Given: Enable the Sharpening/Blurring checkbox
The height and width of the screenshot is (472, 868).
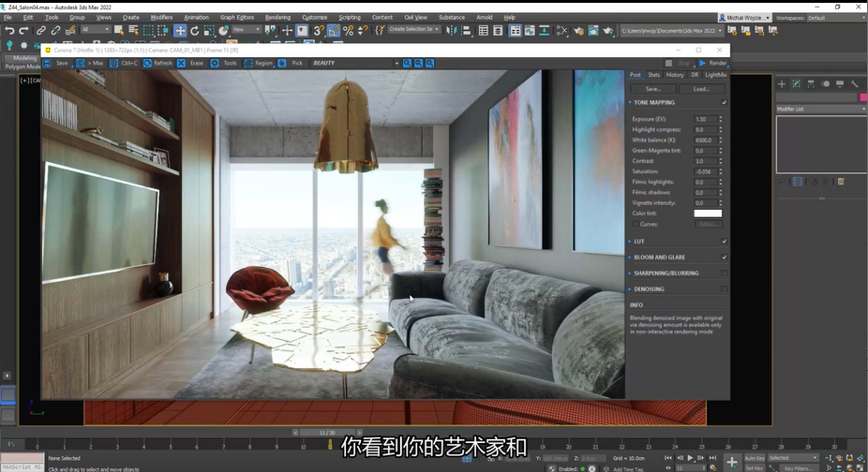Looking at the screenshot, I should 724,273.
